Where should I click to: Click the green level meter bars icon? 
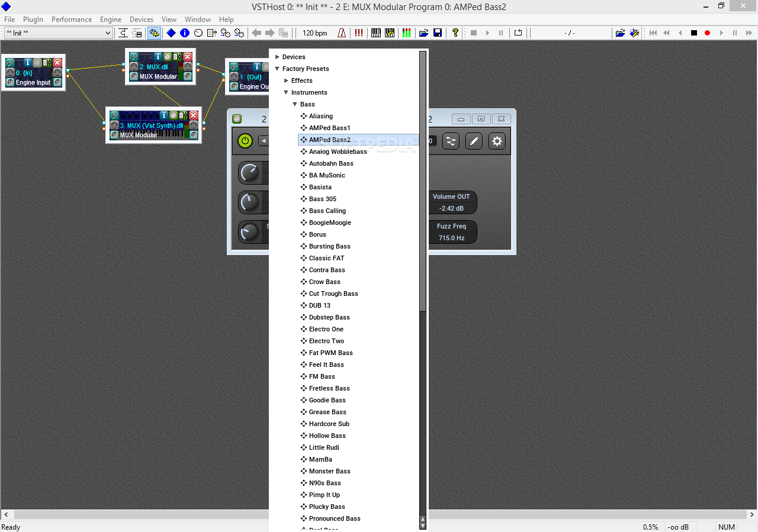(406, 33)
